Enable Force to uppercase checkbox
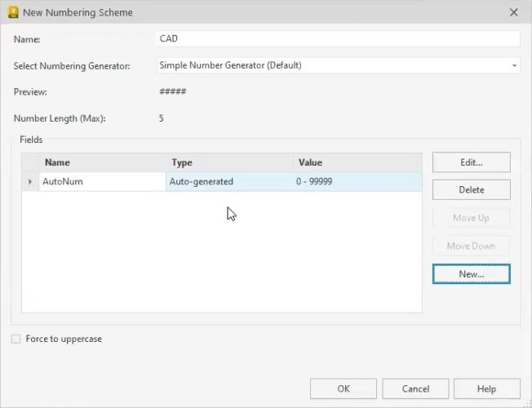The width and height of the screenshot is (532, 408). pyautogui.click(x=16, y=339)
